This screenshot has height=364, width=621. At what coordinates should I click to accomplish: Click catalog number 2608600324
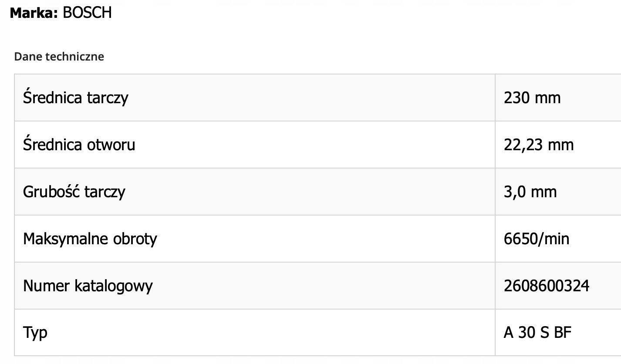click(x=547, y=286)
